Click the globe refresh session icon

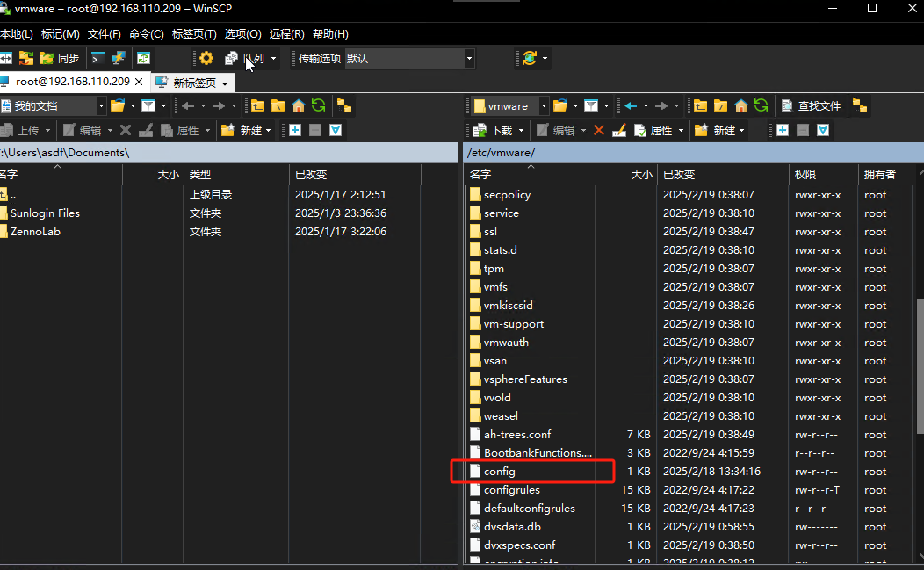[529, 58]
